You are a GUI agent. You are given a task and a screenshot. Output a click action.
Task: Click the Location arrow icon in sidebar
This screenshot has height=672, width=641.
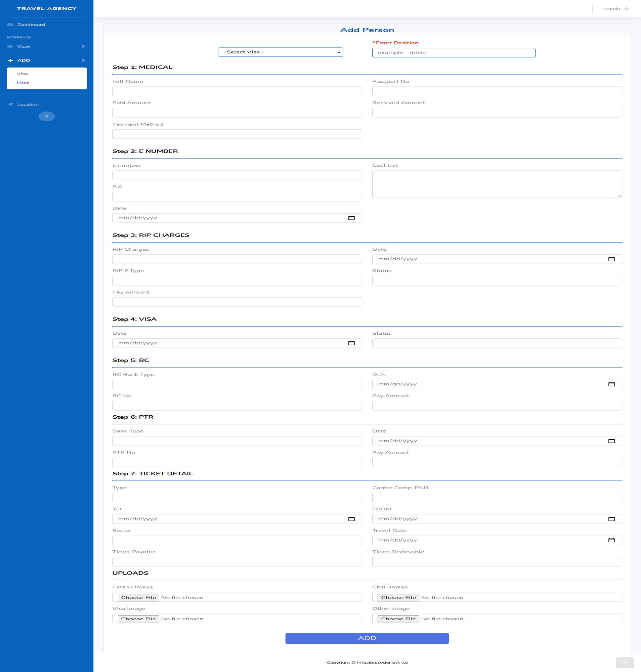coord(10,104)
